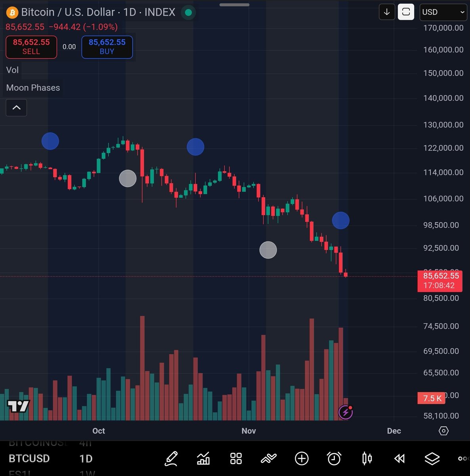Open the compare lines icon

pyautogui.click(x=269, y=459)
